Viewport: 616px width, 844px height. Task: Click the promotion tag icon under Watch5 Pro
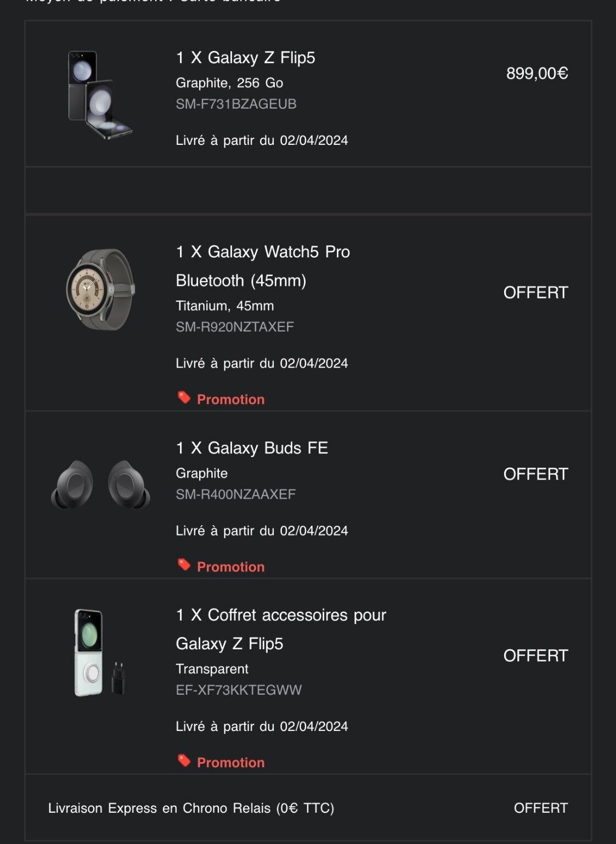point(184,397)
